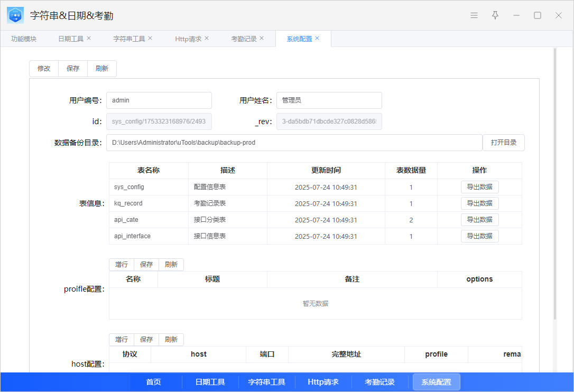Click 增行 in host配置 section
This screenshot has width=574, height=392.
(x=122, y=340)
